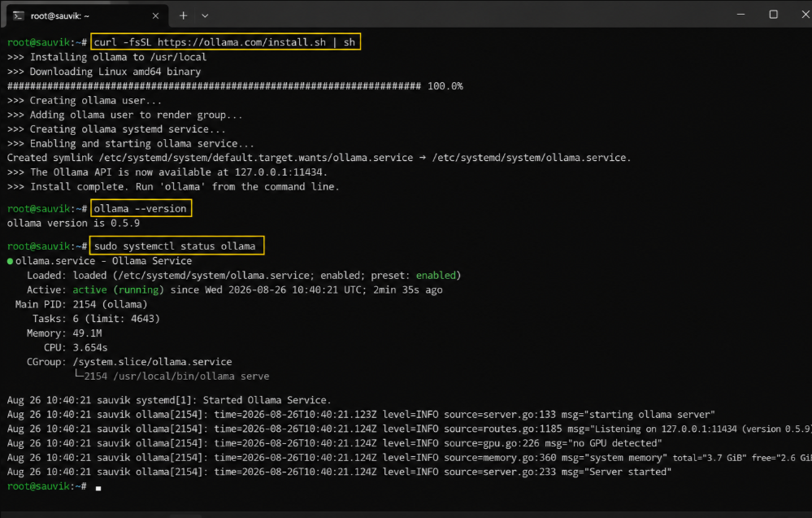Screen dimensions: 812x518
Task: Close the terminal window
Action: 805,15
